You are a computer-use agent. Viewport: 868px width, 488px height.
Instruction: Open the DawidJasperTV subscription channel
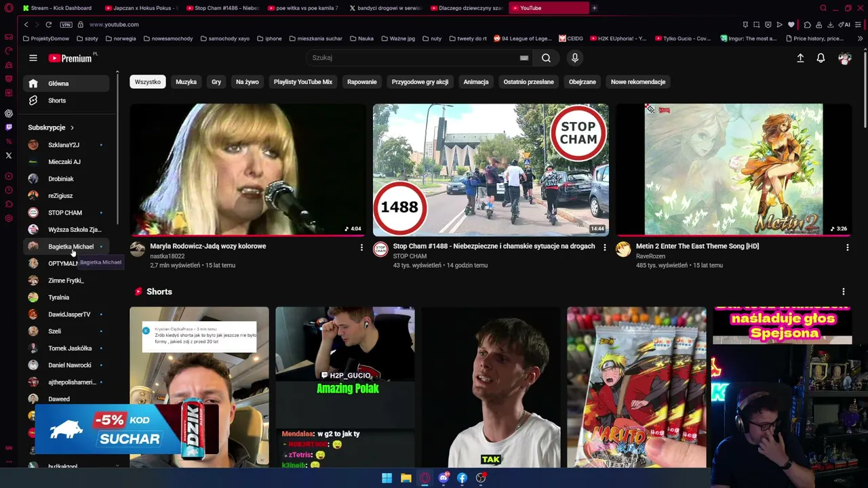tap(66, 314)
